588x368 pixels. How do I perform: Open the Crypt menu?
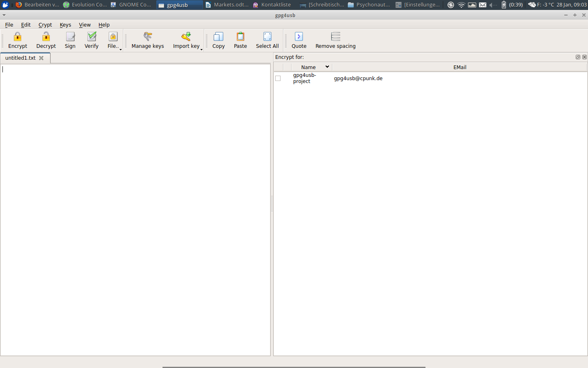coord(45,25)
